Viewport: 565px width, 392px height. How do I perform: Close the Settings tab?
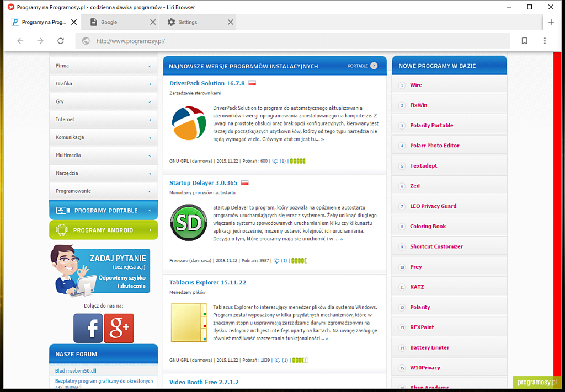coord(231,22)
